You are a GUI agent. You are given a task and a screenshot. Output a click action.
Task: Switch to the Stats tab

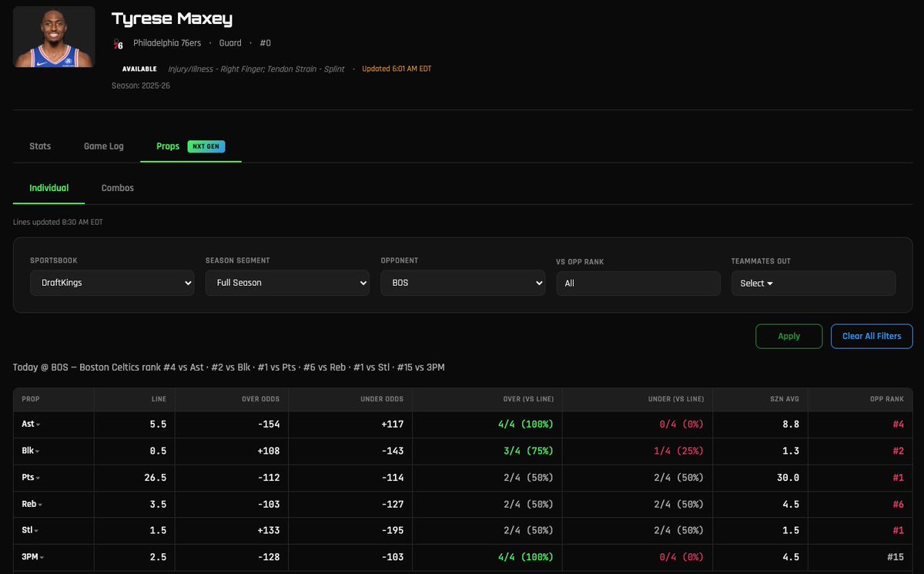[40, 146]
